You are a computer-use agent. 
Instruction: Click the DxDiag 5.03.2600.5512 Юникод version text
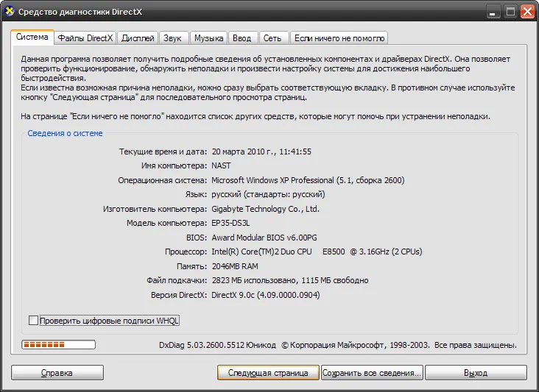click(x=217, y=345)
